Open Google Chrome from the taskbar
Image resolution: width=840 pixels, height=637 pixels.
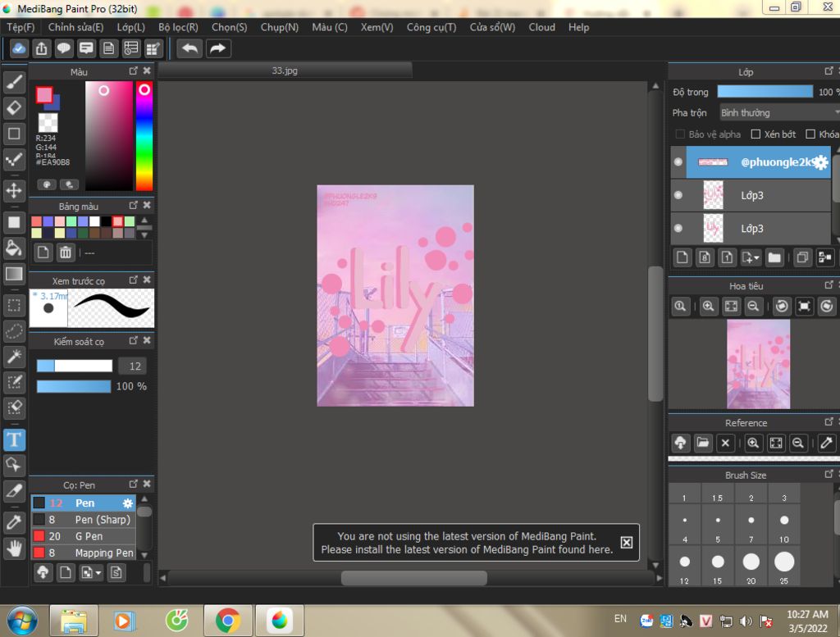pos(228,621)
